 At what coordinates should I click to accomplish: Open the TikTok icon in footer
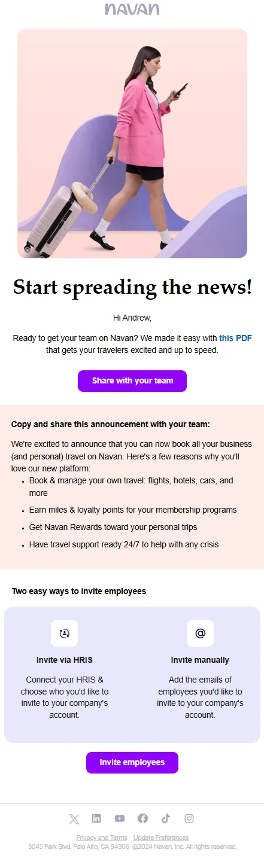click(166, 818)
